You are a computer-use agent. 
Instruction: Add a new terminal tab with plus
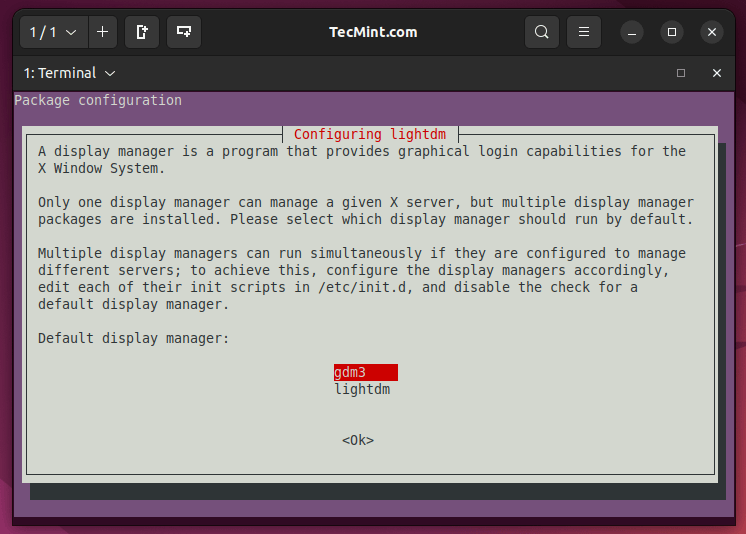pyautogui.click(x=102, y=32)
